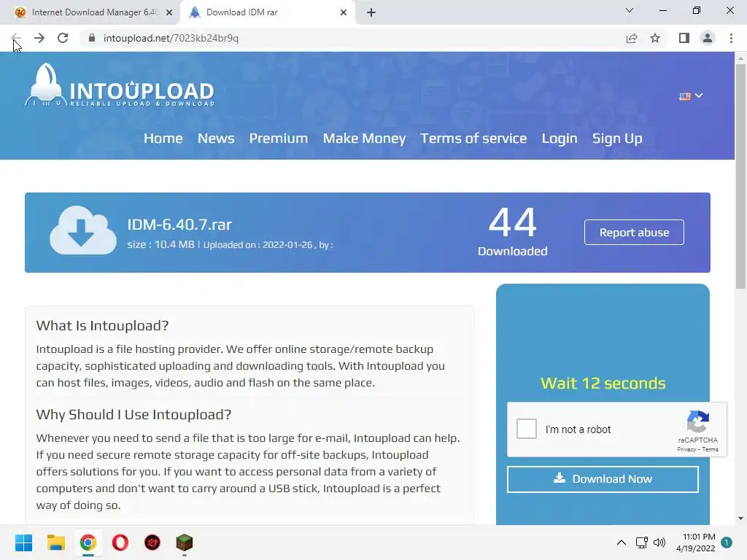Open the browser side panel icon
Image resolution: width=747 pixels, height=560 pixels.
(684, 38)
